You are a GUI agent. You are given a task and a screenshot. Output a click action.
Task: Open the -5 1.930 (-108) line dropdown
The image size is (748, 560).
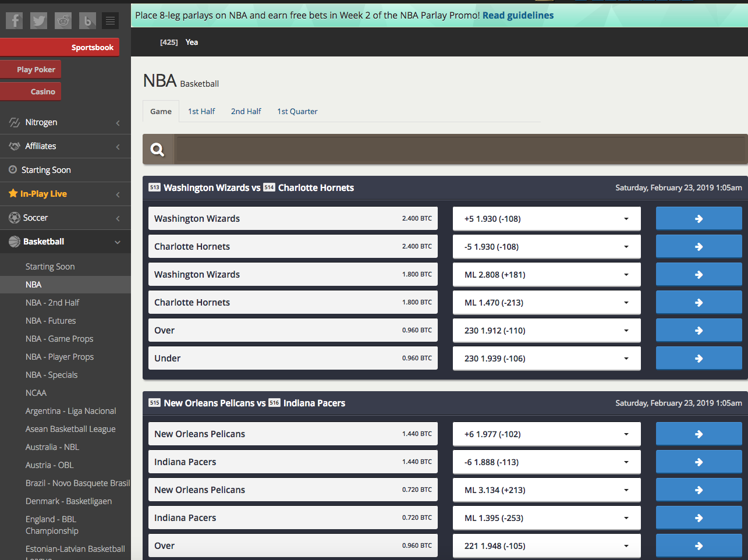click(547, 247)
